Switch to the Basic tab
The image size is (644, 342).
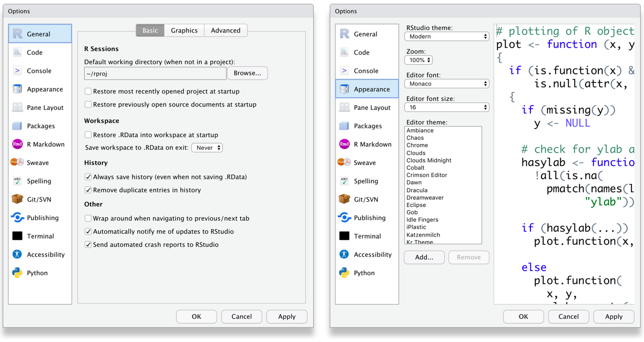coord(150,30)
